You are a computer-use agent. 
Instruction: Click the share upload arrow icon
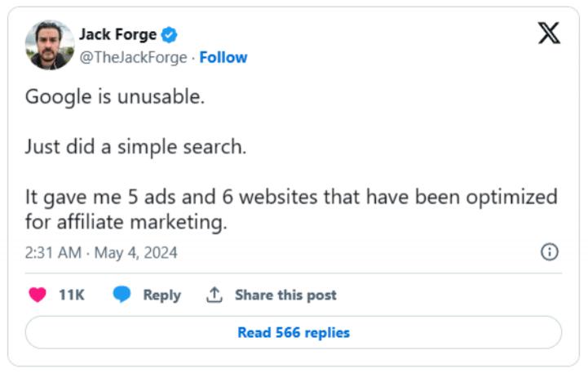214,295
